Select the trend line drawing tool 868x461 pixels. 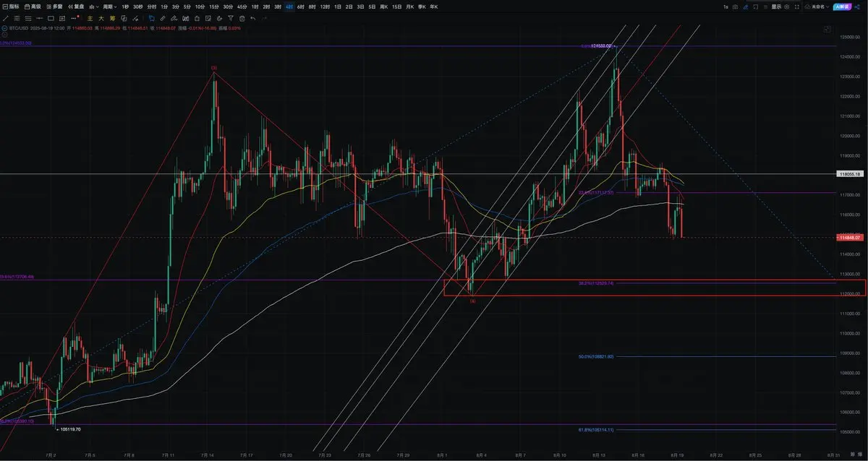click(x=5, y=18)
